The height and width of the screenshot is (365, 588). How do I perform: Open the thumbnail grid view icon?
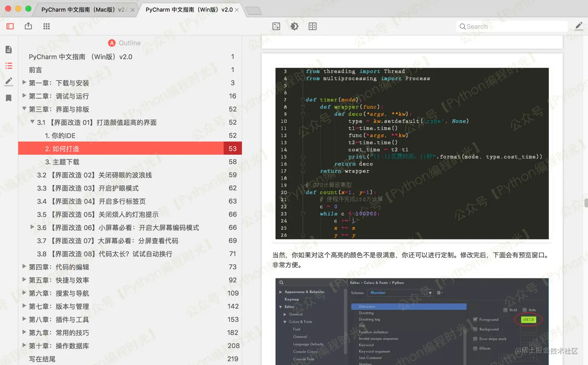(47, 26)
